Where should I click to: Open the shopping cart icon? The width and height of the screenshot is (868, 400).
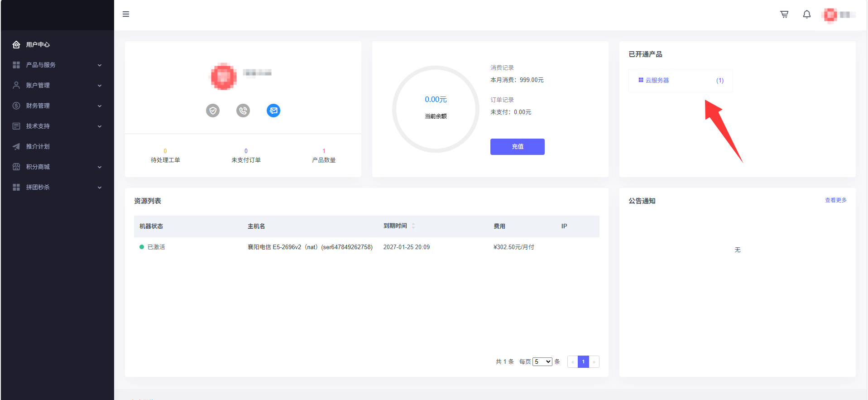[784, 14]
